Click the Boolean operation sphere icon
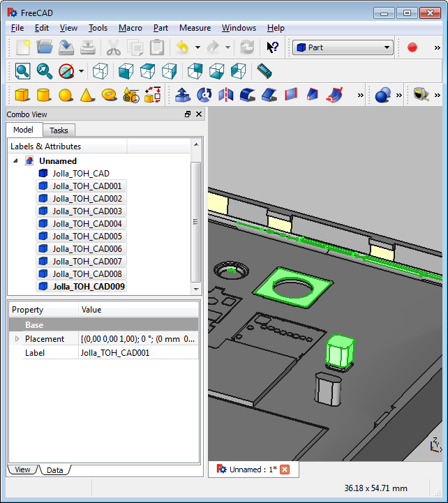Image resolution: width=448 pixels, height=503 pixels. coord(383,96)
